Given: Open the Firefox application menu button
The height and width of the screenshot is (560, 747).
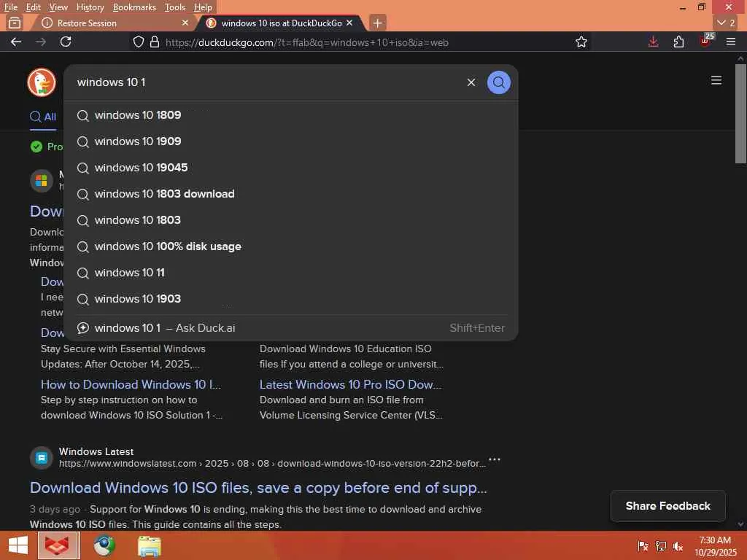Looking at the screenshot, I should (731, 42).
